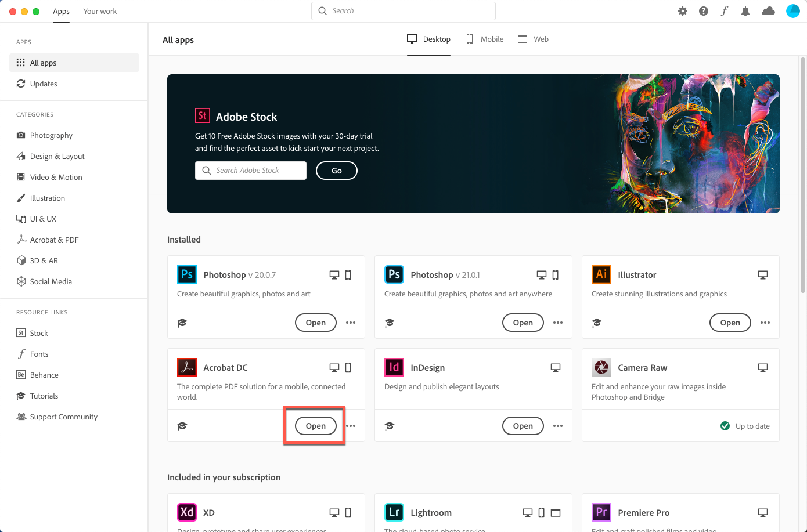Open the Video & Motion category

74,177
